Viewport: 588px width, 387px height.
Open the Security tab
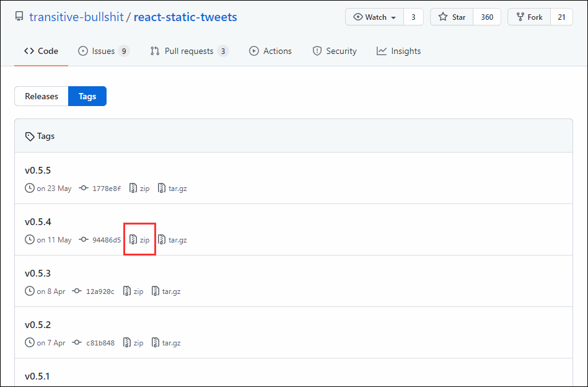click(335, 51)
